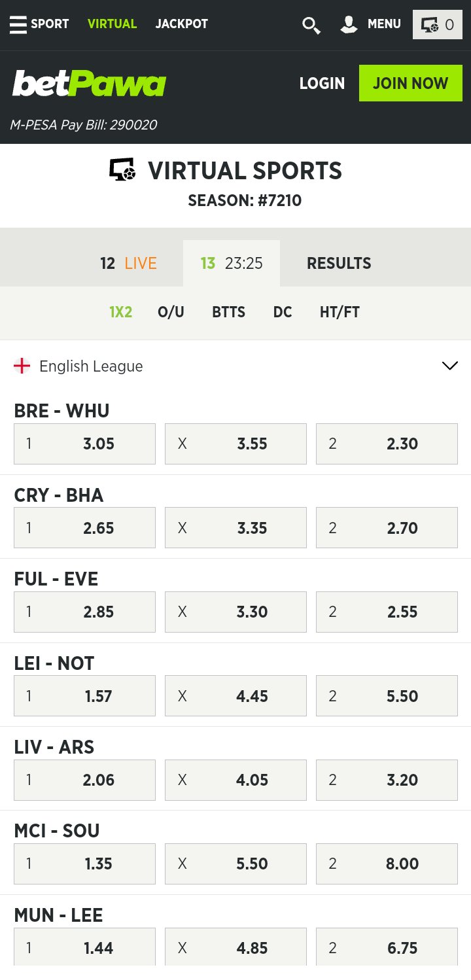Switch to the 12 LIVE round tab
471x980 pixels.
click(x=128, y=264)
